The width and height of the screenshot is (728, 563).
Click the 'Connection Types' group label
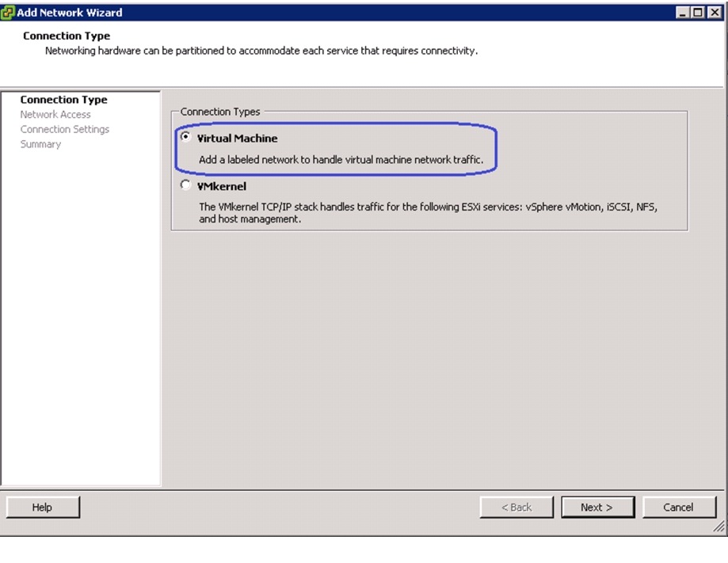click(220, 112)
